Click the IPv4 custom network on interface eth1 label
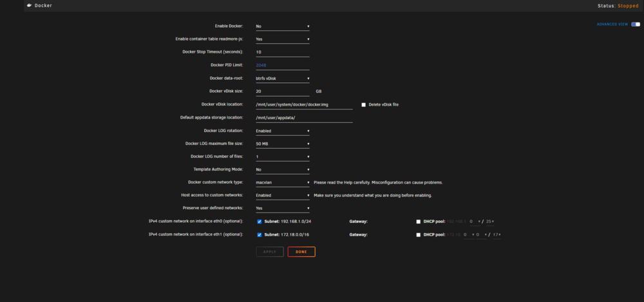The height and width of the screenshot is (302, 644). pyautogui.click(x=196, y=234)
